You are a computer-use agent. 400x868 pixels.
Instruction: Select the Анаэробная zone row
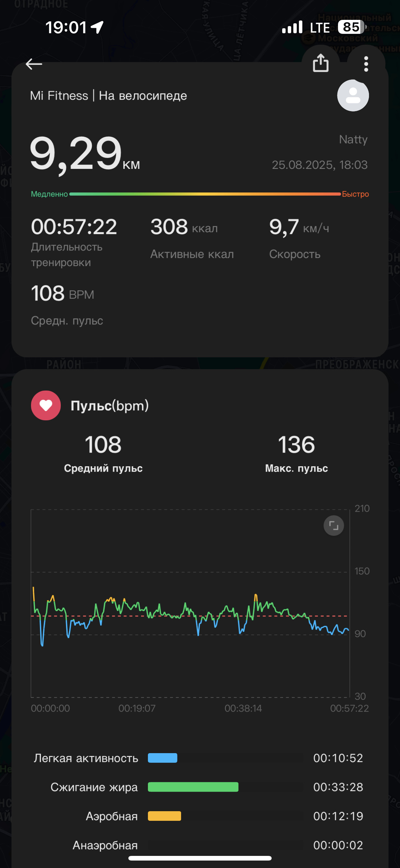tap(200, 845)
